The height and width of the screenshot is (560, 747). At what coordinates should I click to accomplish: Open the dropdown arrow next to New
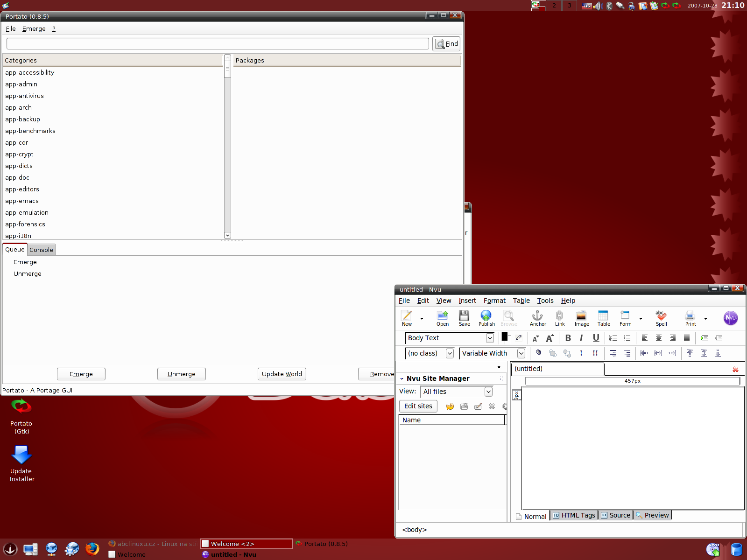click(422, 319)
